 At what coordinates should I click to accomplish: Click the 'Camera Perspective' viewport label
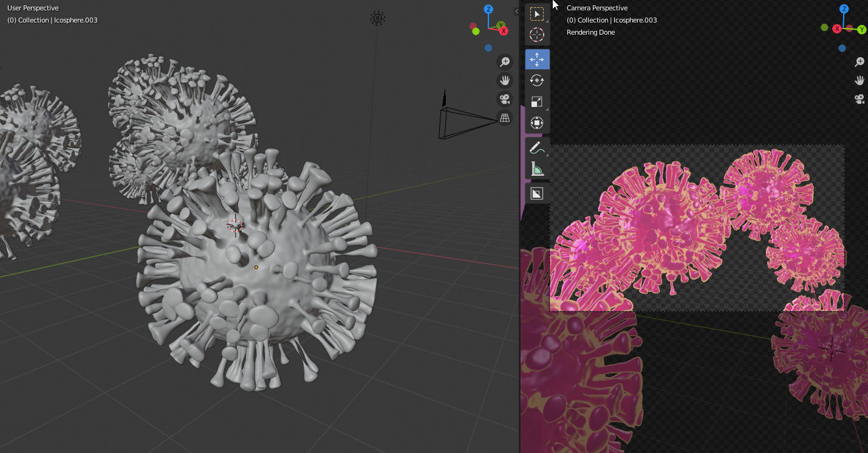pos(597,8)
